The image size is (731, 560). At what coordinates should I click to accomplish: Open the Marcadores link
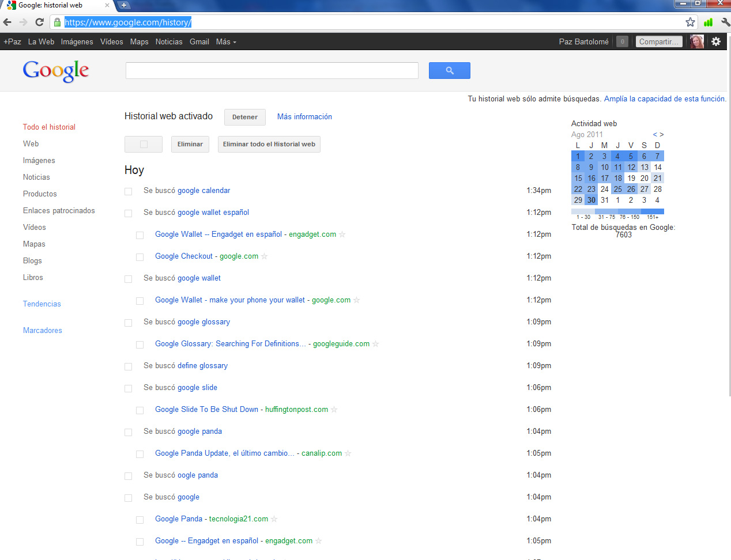[x=43, y=330]
